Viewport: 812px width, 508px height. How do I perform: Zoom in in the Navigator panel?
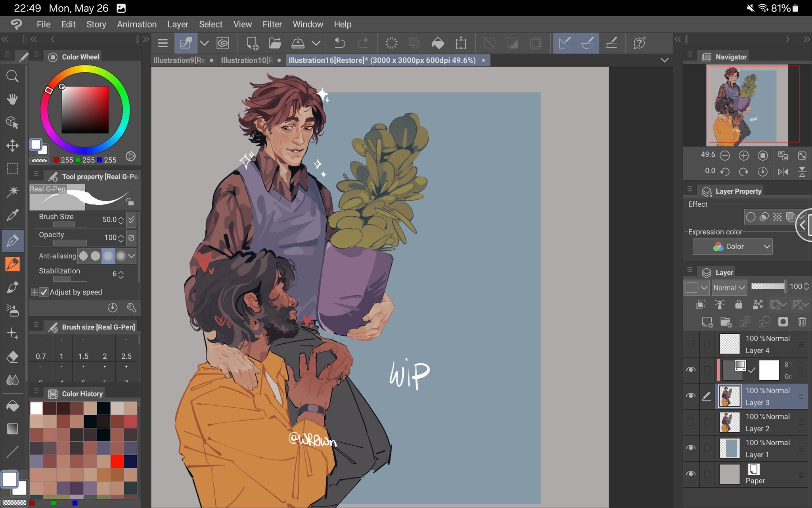744,156
